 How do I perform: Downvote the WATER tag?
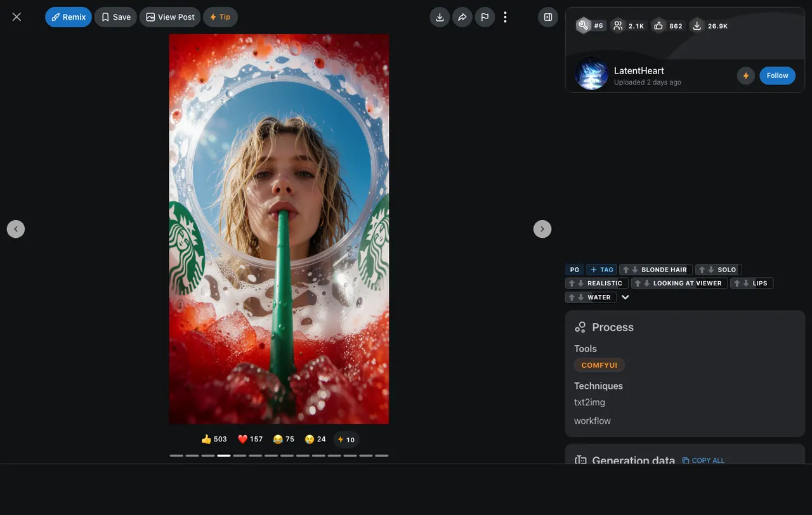pos(581,297)
